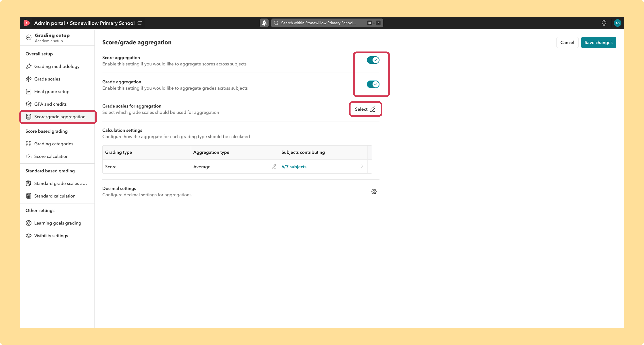Screen dimensions: 644x345
Task: Click the Subjects contributing column header
Action: pos(323,153)
